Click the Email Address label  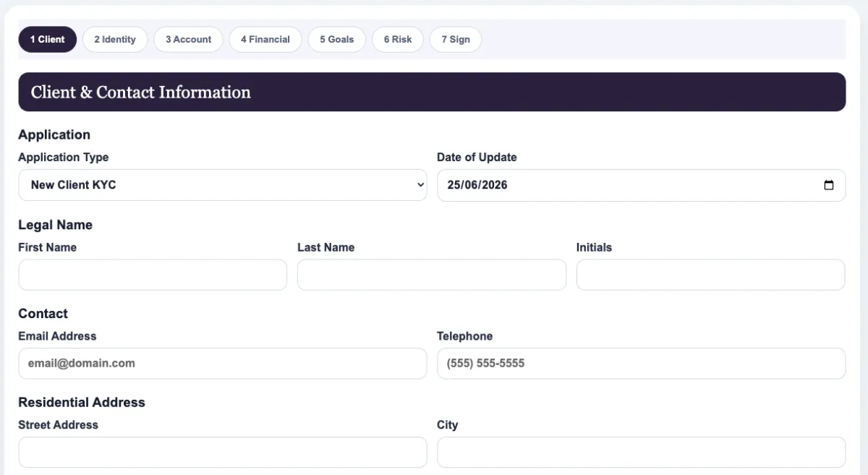57,336
